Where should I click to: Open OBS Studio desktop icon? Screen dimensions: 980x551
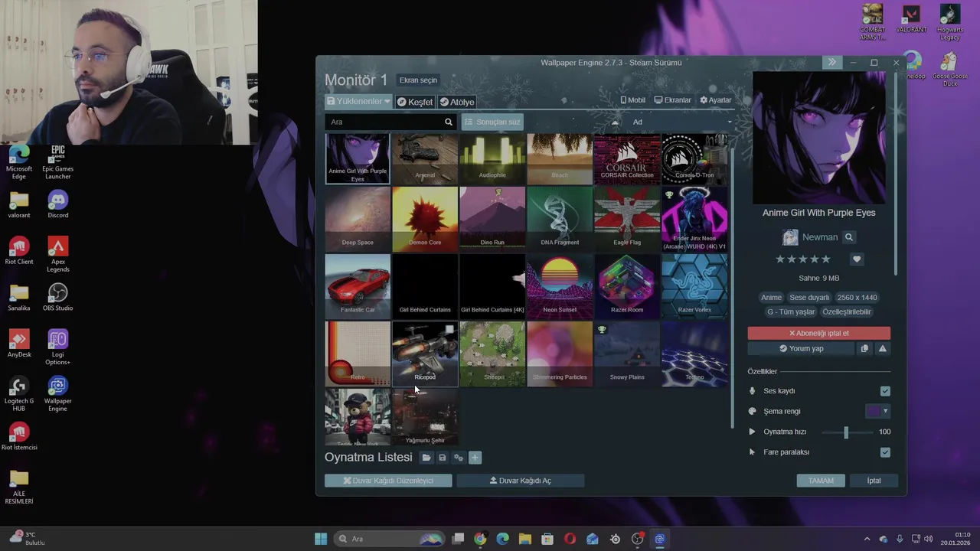[x=58, y=297]
